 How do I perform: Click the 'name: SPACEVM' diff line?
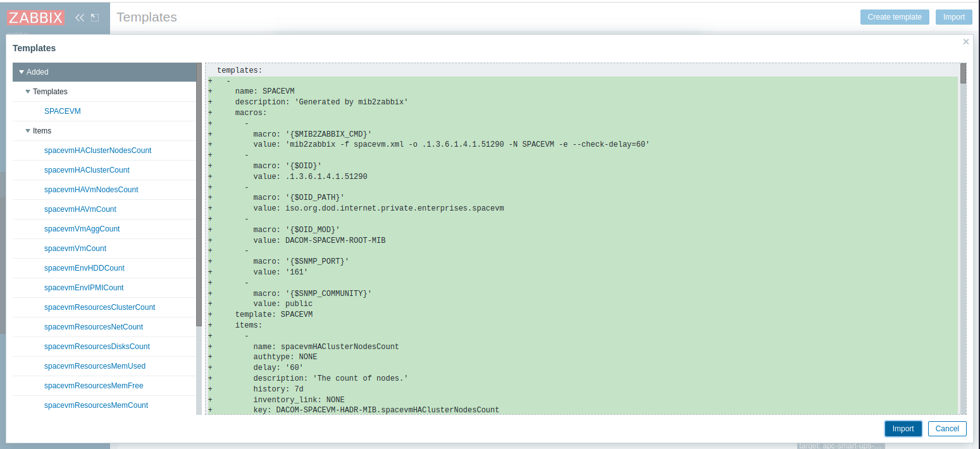pyautogui.click(x=264, y=91)
